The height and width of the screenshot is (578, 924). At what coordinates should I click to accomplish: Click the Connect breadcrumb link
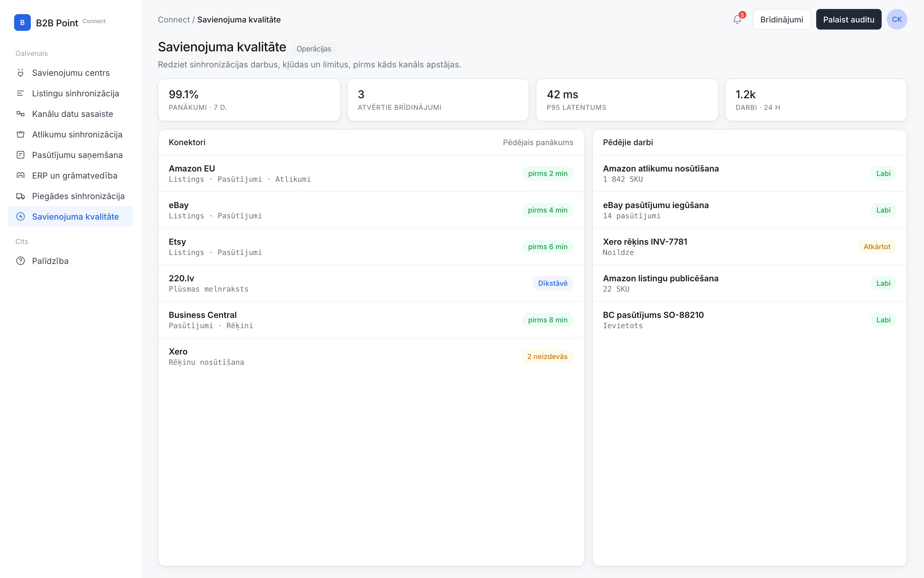174,20
